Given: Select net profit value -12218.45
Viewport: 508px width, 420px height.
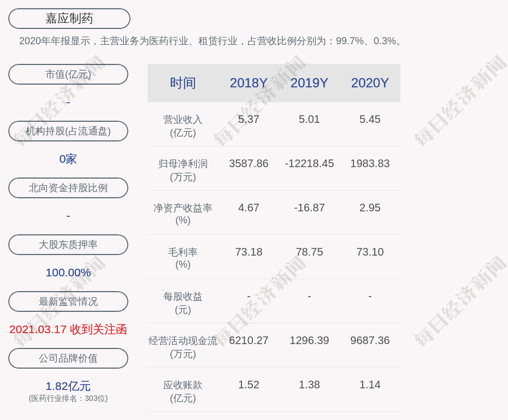Looking at the screenshot, I should click(309, 163).
